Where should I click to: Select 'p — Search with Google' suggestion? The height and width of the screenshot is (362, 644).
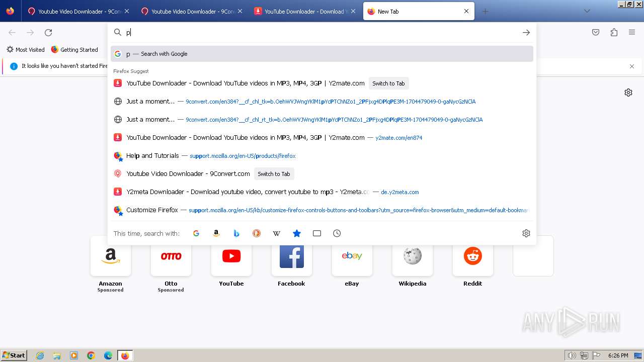pyautogui.click(x=322, y=54)
